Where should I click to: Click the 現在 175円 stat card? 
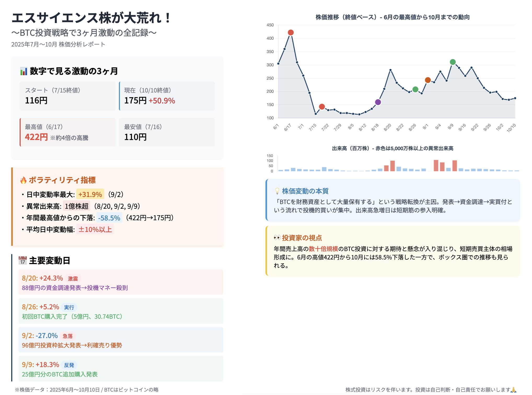coord(167,96)
